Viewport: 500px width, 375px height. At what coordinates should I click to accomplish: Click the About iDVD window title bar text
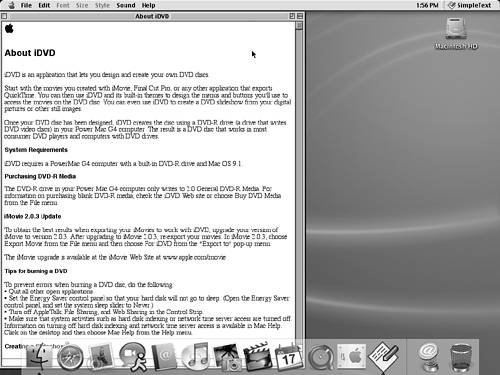[x=152, y=16]
